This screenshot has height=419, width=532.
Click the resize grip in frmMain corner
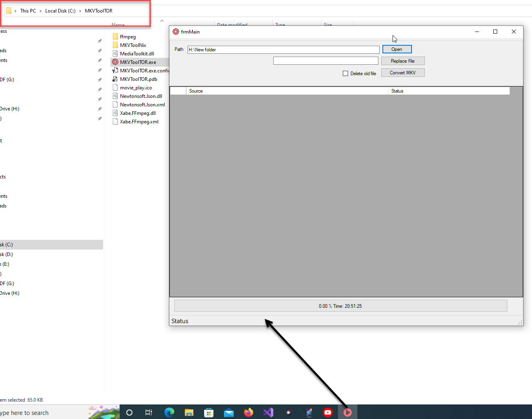pyautogui.click(x=520, y=322)
